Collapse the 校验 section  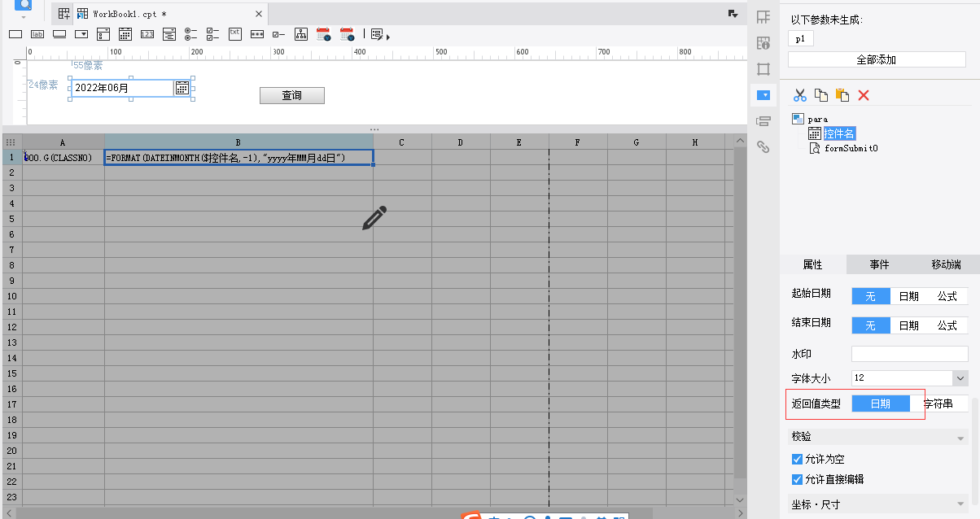[961, 438]
